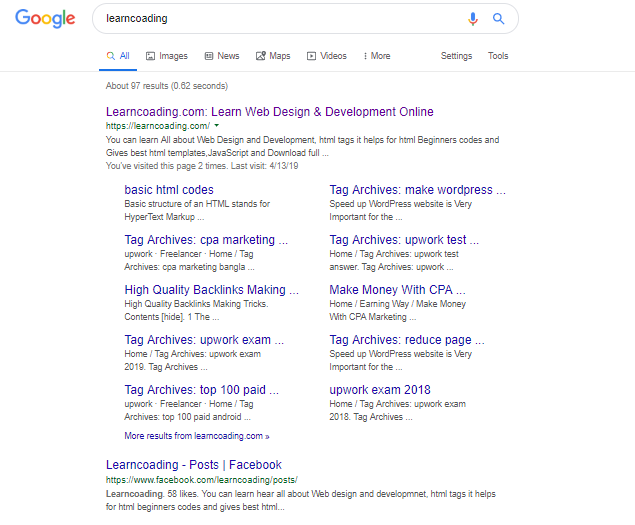Open Tag Archives: cpa marketing sitelink
Image resolution: width=635 pixels, height=525 pixels.
pyautogui.click(x=206, y=240)
